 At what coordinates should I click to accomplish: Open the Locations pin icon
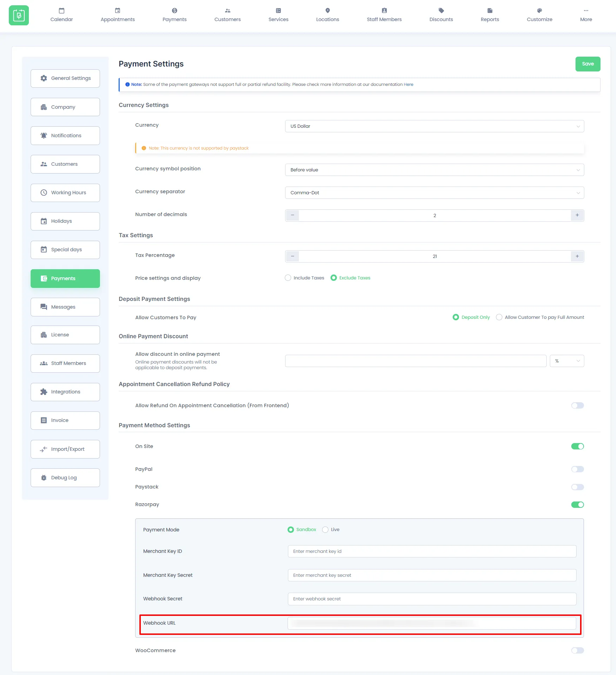tap(328, 11)
